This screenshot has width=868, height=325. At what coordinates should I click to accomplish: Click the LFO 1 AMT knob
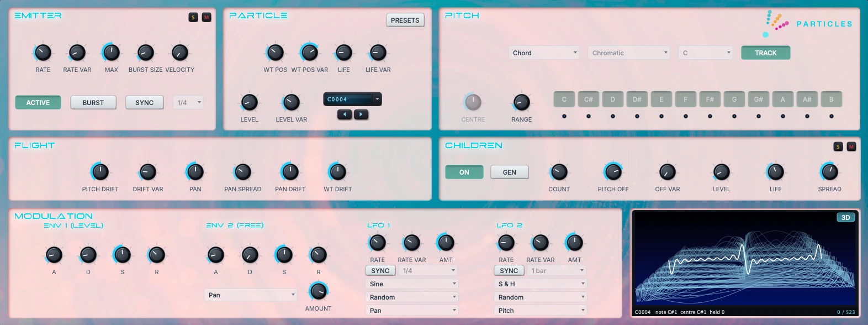[x=446, y=243]
